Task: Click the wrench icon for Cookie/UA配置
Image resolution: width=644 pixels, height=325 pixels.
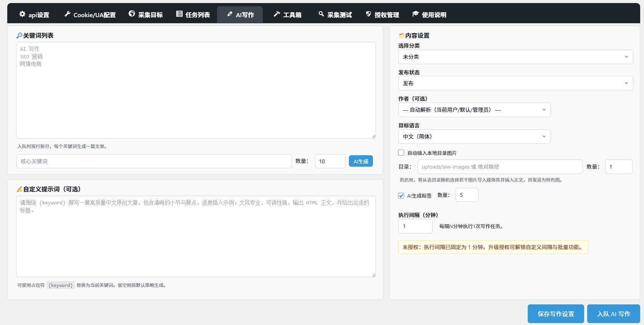Action: tap(67, 14)
